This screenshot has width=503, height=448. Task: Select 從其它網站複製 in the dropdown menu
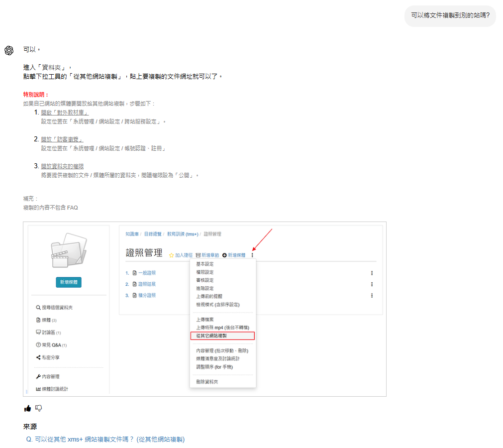(x=211, y=336)
